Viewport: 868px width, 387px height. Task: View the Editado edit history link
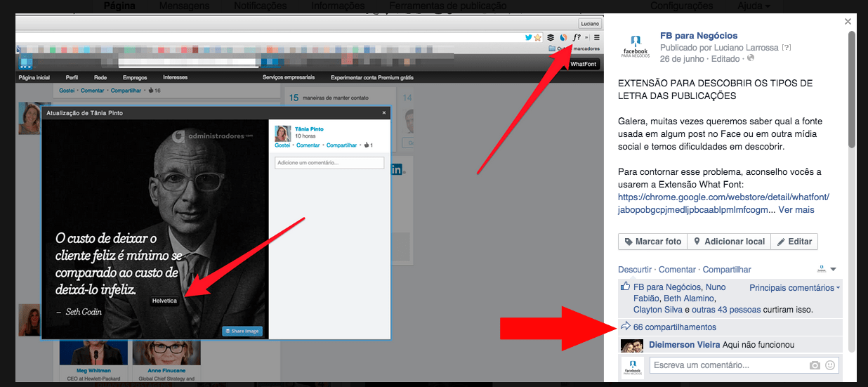tap(727, 58)
